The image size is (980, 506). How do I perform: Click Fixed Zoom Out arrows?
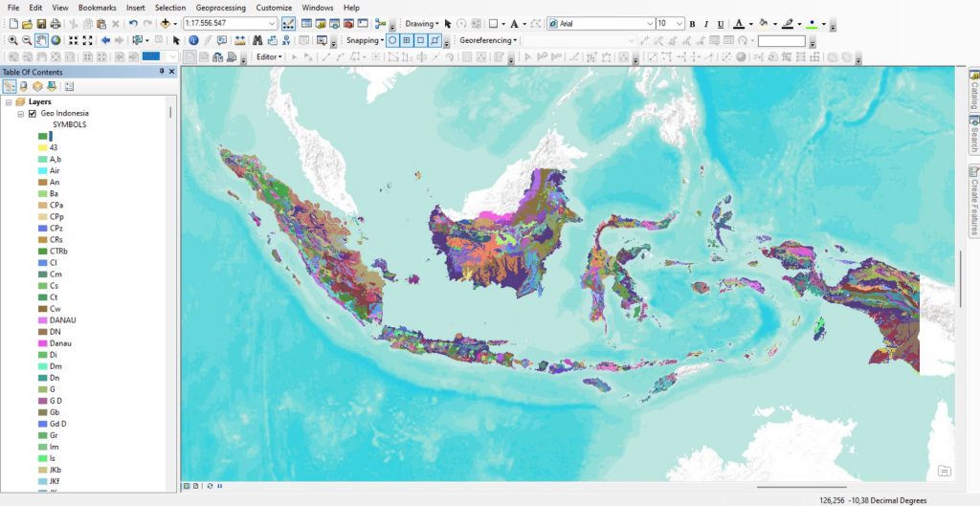click(87, 40)
